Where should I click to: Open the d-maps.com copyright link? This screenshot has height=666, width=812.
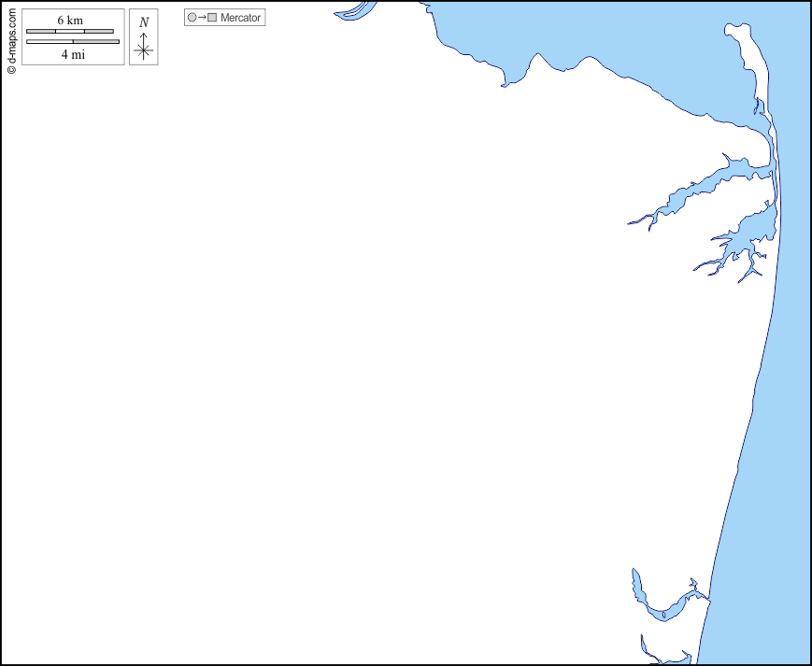tap(11, 37)
